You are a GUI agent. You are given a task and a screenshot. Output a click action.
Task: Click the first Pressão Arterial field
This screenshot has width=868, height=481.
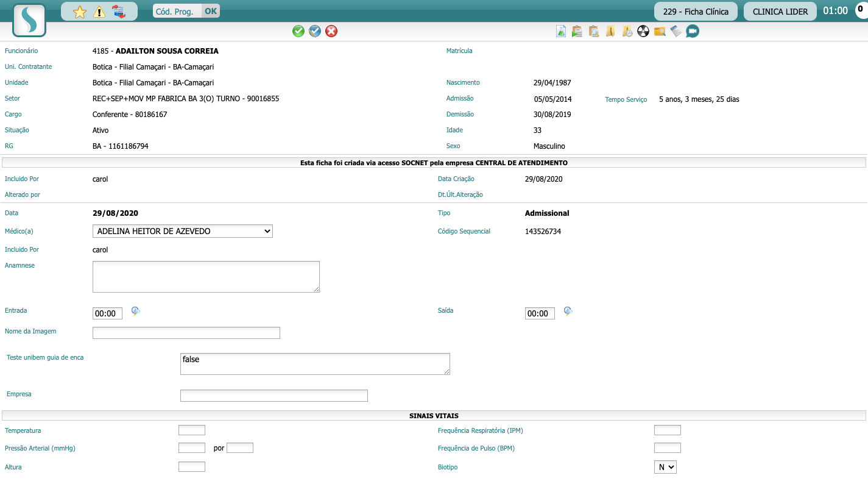pos(192,448)
